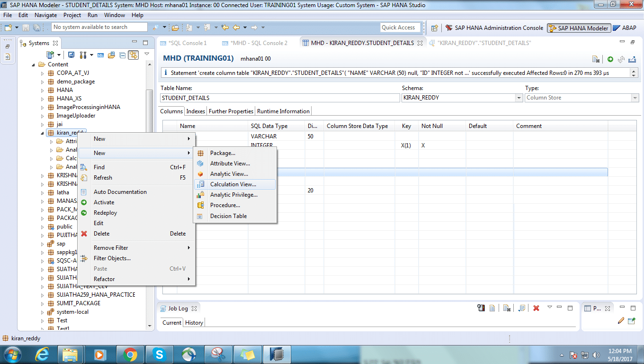Click the Back navigation arrow in toolbar
Viewport: 644px width, 364px height.
point(236,27)
